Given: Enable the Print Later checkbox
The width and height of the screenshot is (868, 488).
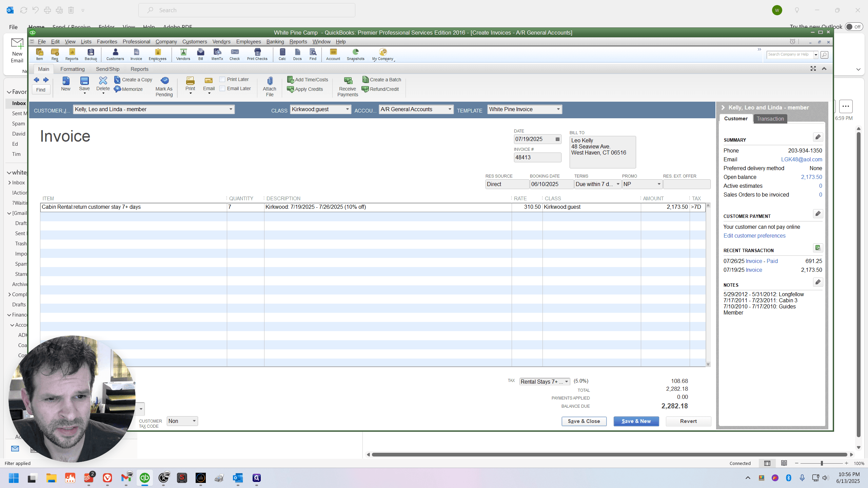Looking at the screenshot, I should tap(222, 79).
